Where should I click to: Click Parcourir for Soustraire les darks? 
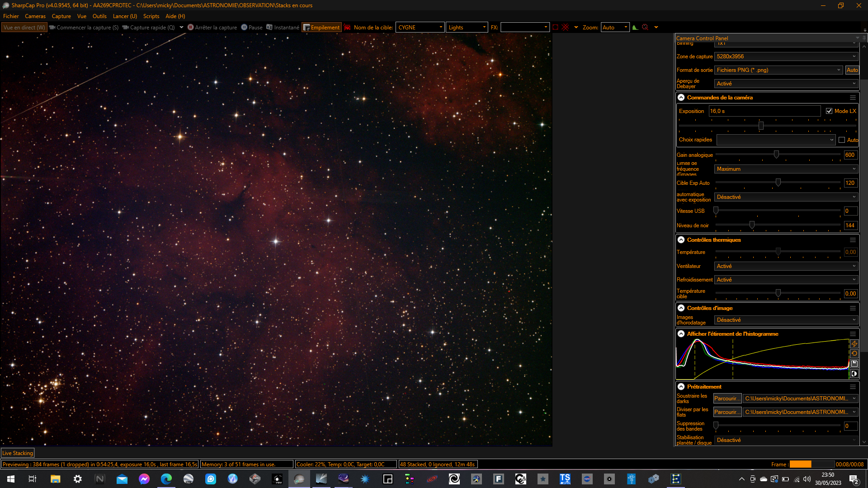tap(727, 399)
